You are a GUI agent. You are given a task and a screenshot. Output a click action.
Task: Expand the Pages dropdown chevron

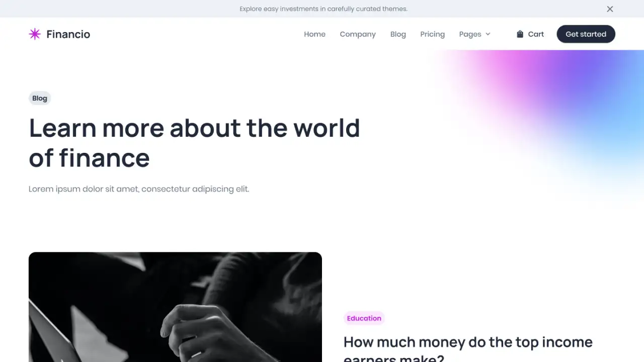tap(488, 34)
